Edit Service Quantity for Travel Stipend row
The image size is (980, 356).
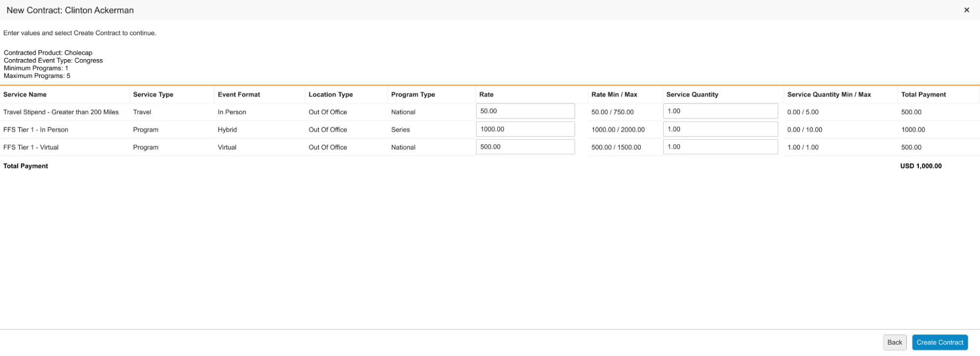coord(720,111)
